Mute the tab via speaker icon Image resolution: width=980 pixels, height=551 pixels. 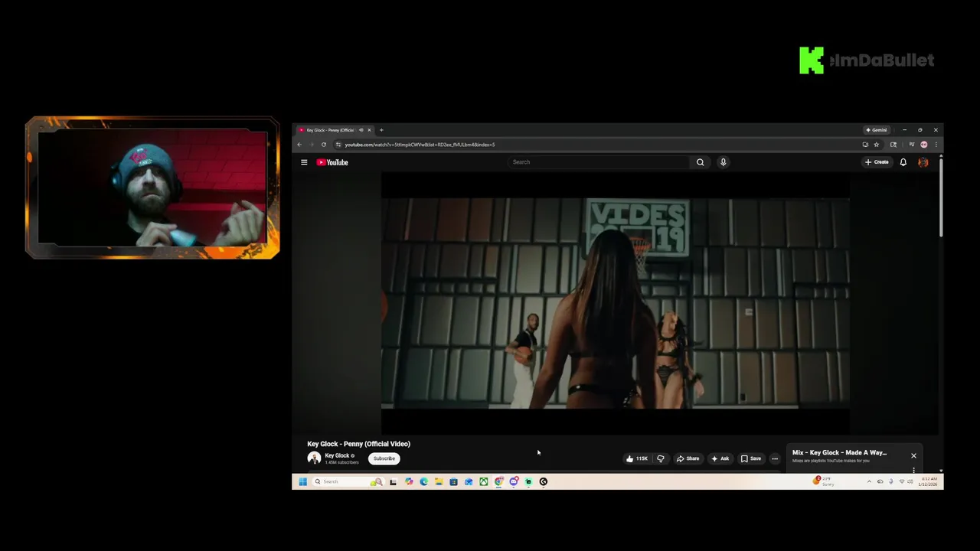click(x=361, y=130)
